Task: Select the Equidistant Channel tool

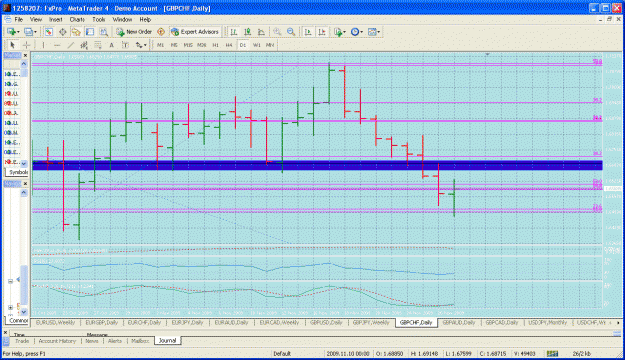Action: [x=84, y=45]
